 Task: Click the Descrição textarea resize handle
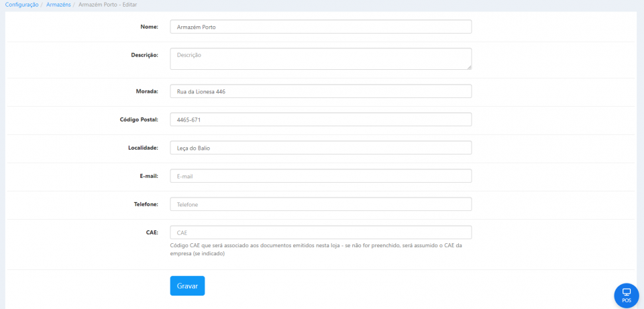[469, 67]
